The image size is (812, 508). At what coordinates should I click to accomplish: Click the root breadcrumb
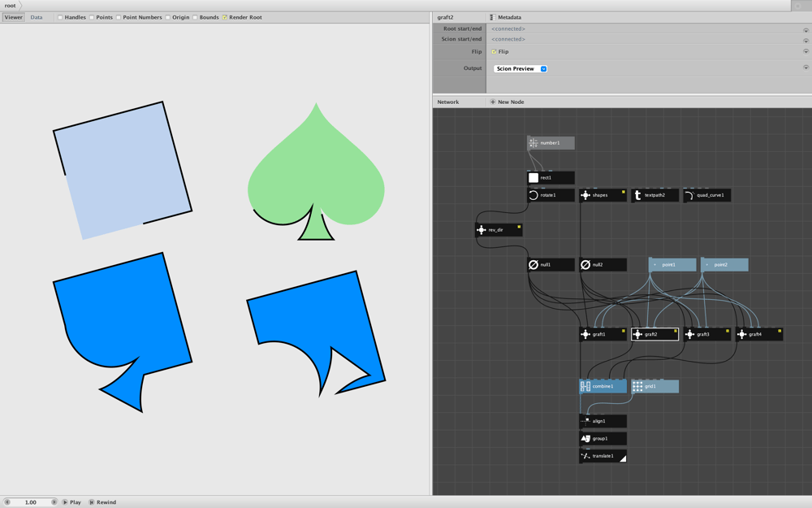tap(11, 6)
